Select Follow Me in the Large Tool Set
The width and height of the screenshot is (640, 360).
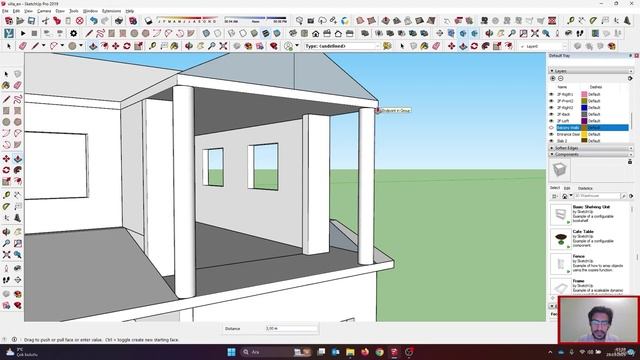pyautogui.click(x=18, y=170)
